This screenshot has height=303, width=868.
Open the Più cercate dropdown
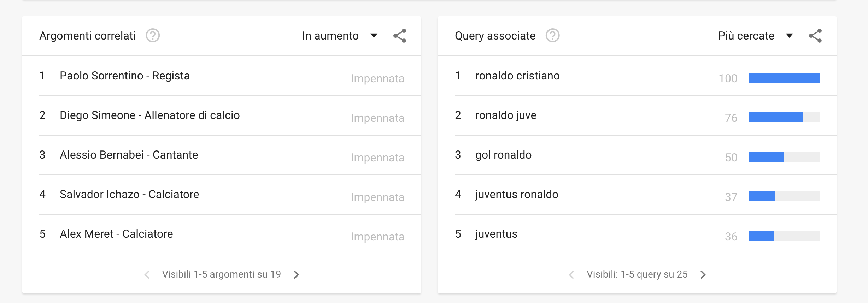(755, 36)
